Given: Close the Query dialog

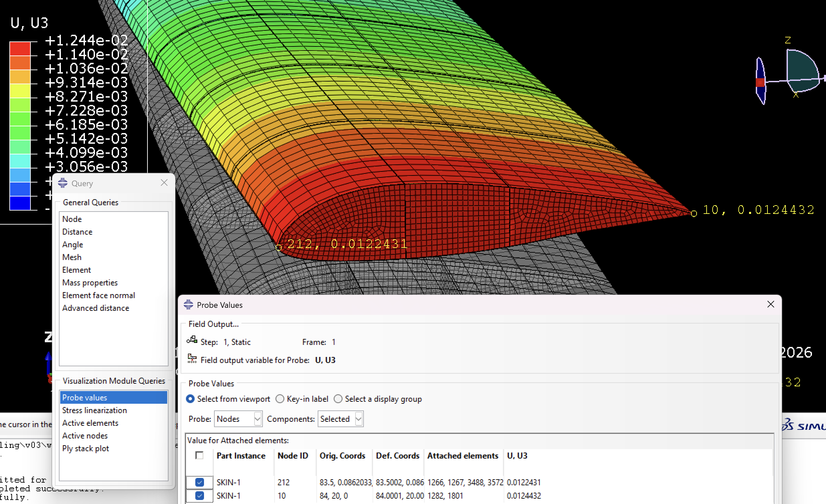Looking at the screenshot, I should click(164, 182).
